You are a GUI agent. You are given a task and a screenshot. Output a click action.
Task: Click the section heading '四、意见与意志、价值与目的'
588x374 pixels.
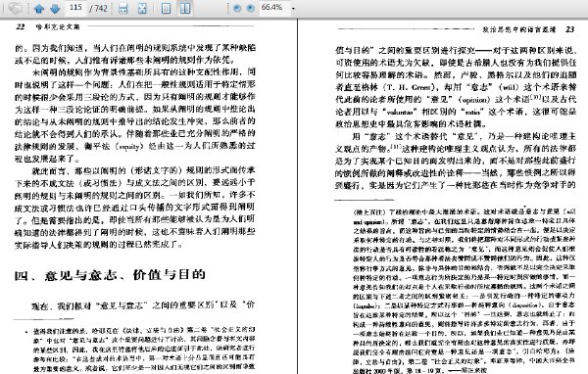tap(110, 275)
